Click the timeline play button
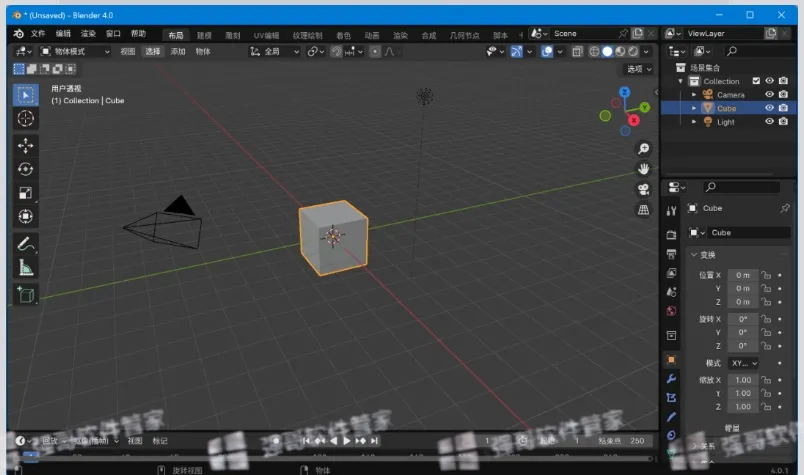This screenshot has height=475, width=804. point(347,440)
